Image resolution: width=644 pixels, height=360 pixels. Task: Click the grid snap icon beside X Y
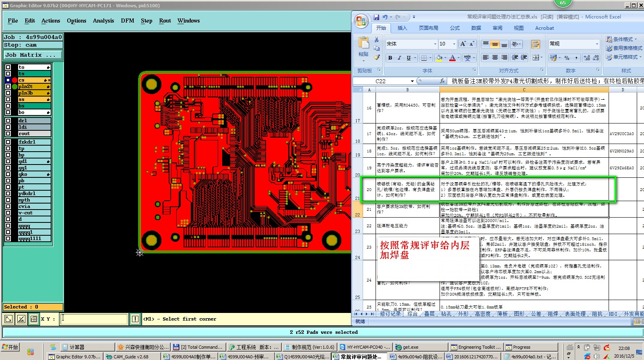point(34,319)
